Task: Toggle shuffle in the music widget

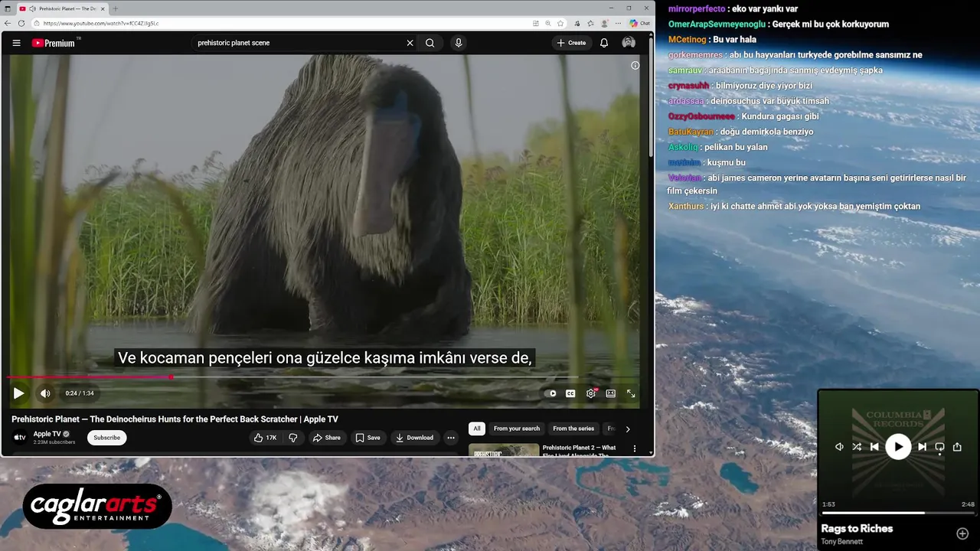Action: coord(857,447)
